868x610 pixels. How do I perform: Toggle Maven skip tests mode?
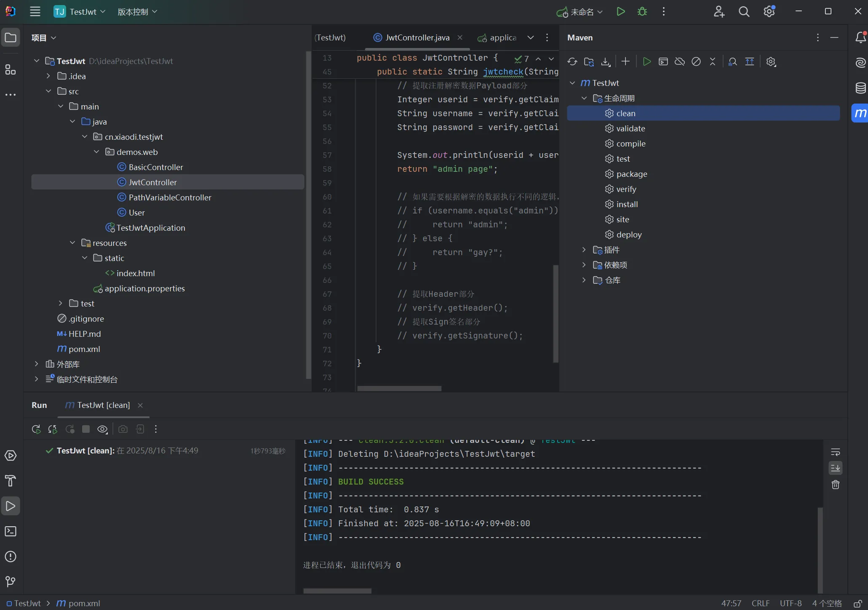(x=696, y=62)
